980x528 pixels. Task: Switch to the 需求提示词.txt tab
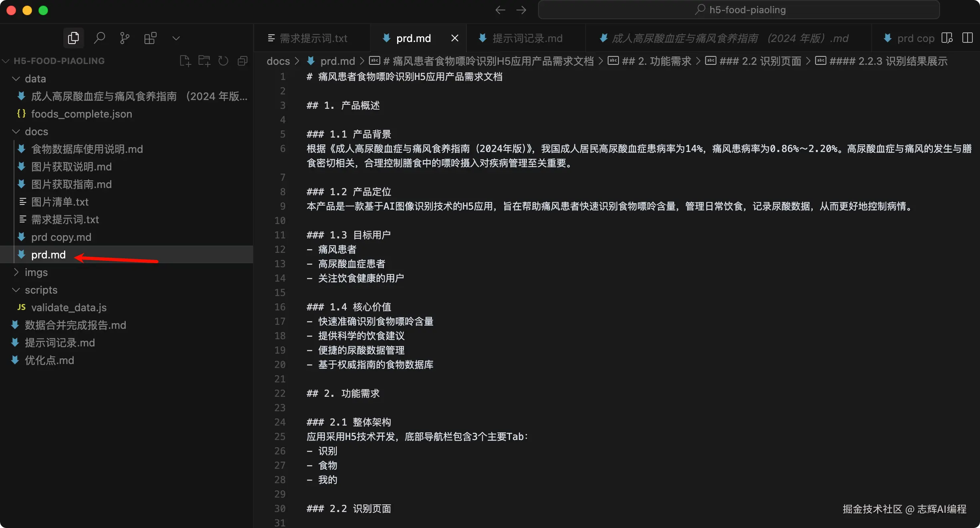pos(313,38)
